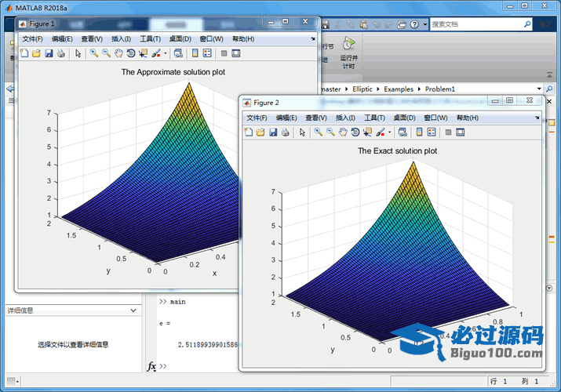Save Figure 2 using the floppy disk icon

pyautogui.click(x=273, y=132)
